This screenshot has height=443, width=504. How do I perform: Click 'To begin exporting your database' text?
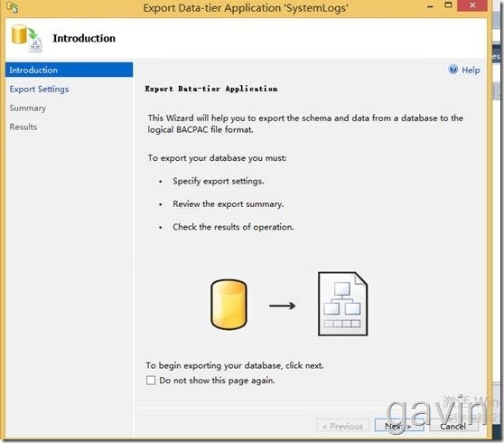point(235,365)
